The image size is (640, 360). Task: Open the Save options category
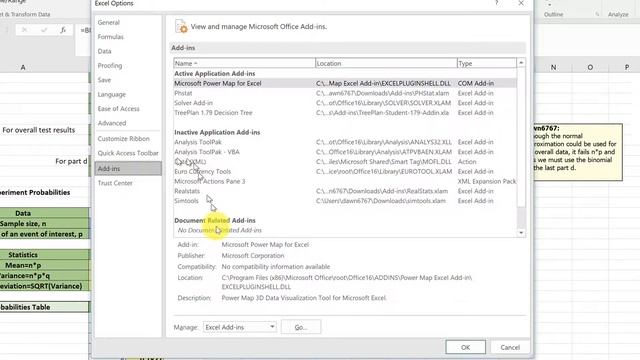(x=104, y=80)
